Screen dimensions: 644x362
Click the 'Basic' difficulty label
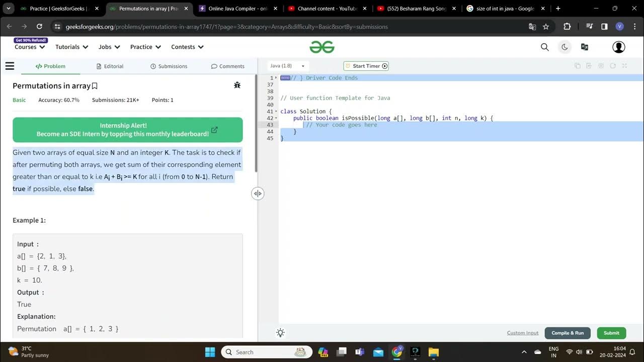pyautogui.click(x=19, y=100)
